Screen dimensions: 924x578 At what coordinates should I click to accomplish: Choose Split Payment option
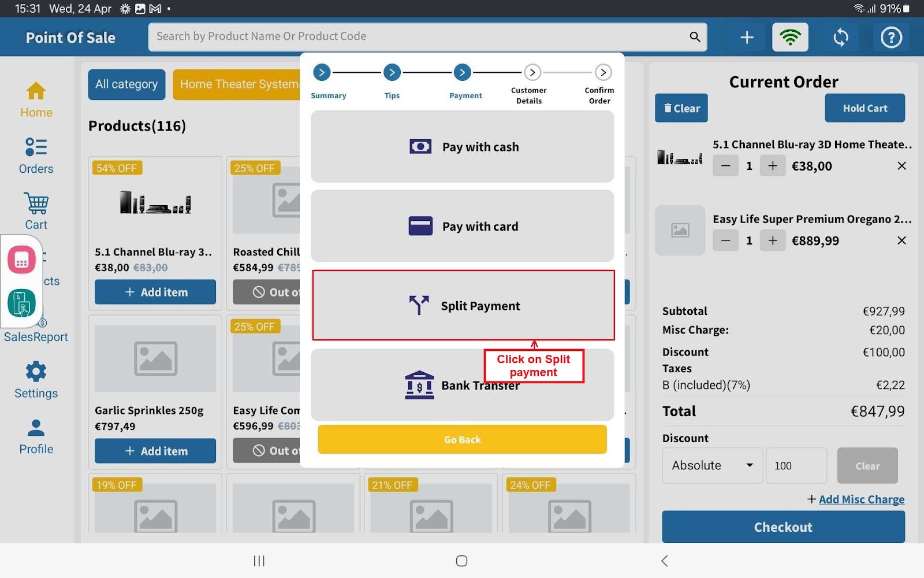pos(463,305)
